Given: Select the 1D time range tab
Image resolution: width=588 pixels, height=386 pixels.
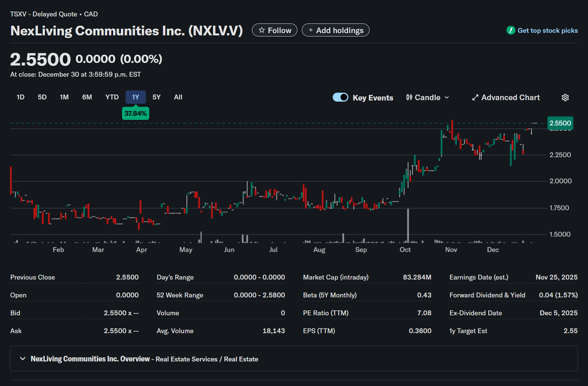Looking at the screenshot, I should click(20, 97).
